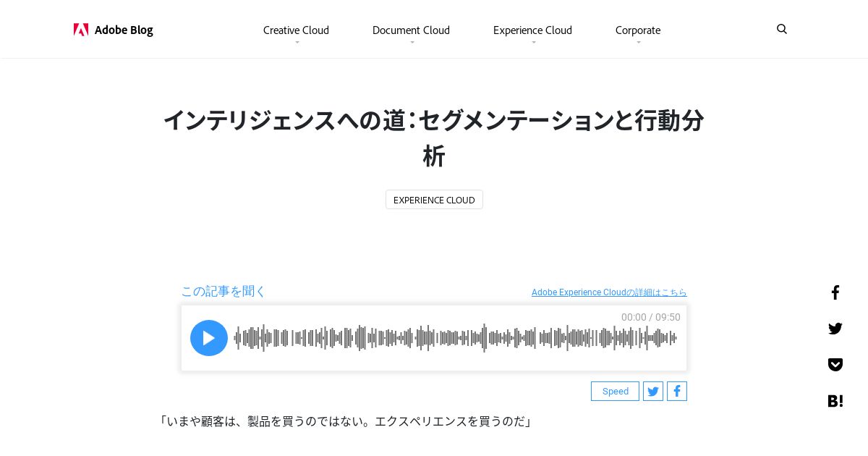Open the Creative Cloud menu
This screenshot has height=456, width=868.
click(x=296, y=30)
